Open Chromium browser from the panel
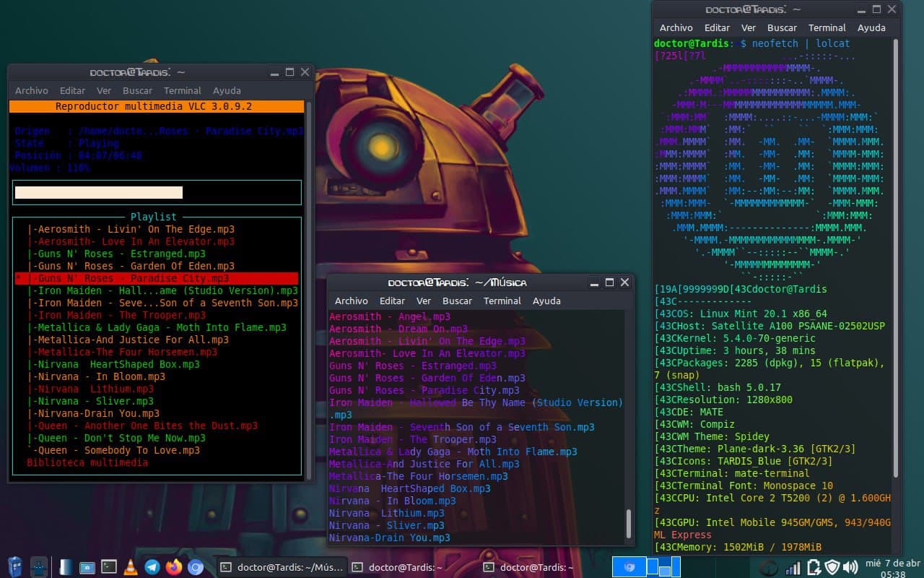Viewport: 924px width, 578px height. pos(196,567)
